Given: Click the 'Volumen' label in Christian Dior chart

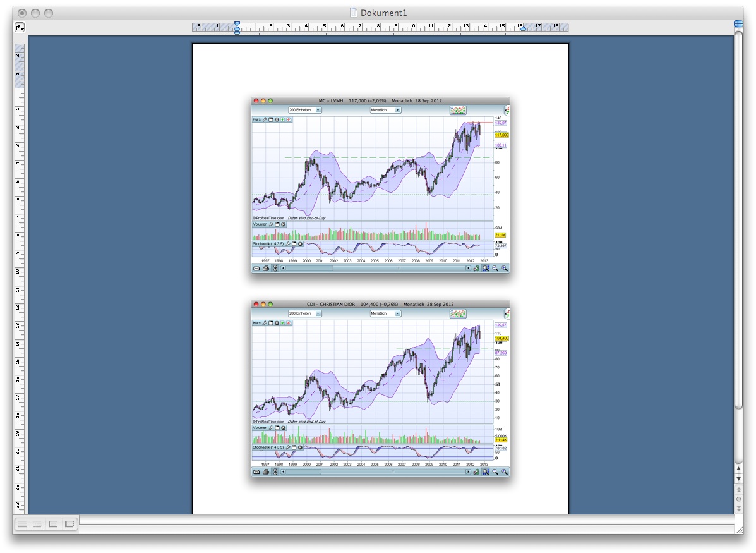Looking at the screenshot, I should tap(260, 428).
